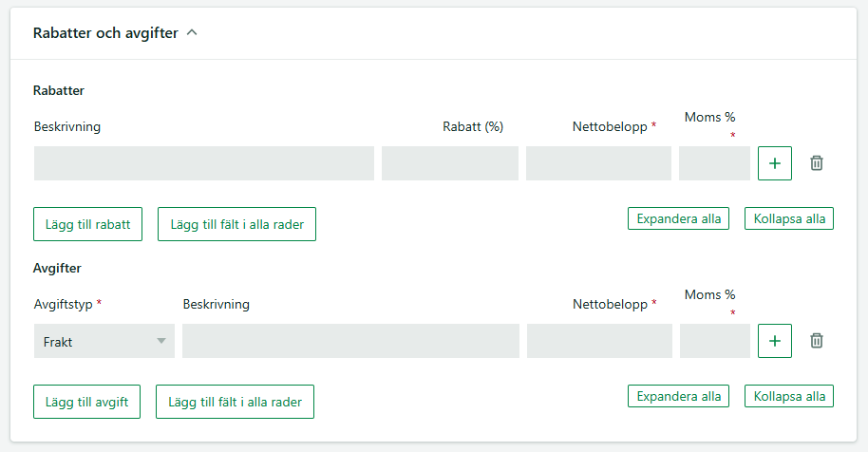Image resolution: width=868 pixels, height=452 pixels.
Task: Focus the Rabatter Beskrivning input field
Action: pos(204,163)
